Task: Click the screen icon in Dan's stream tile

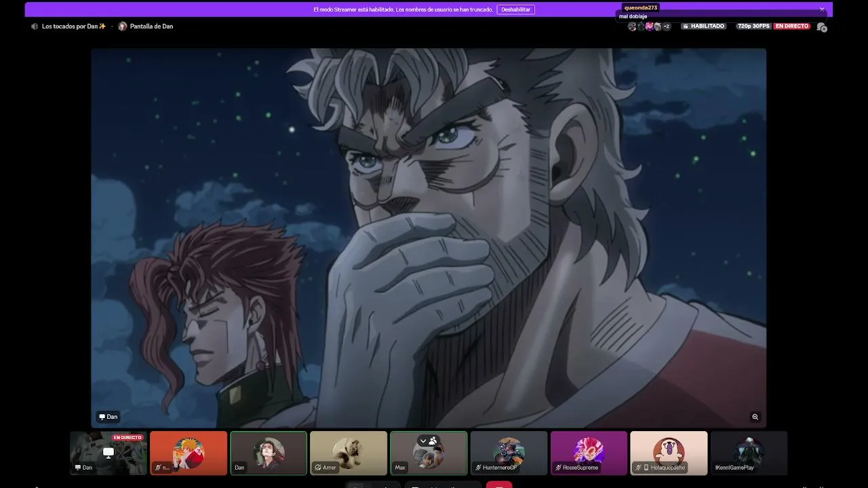Action: (x=108, y=452)
